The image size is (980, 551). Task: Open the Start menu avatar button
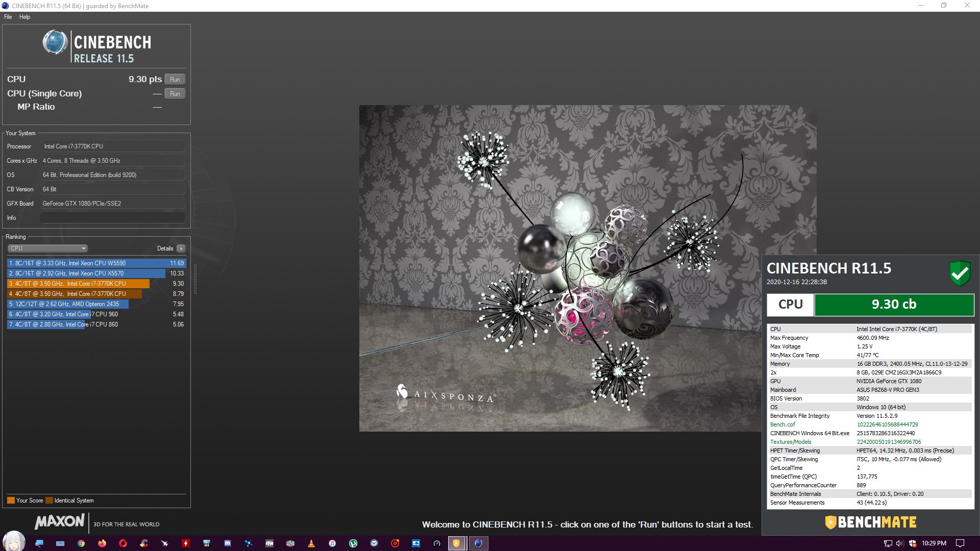pos(14,541)
